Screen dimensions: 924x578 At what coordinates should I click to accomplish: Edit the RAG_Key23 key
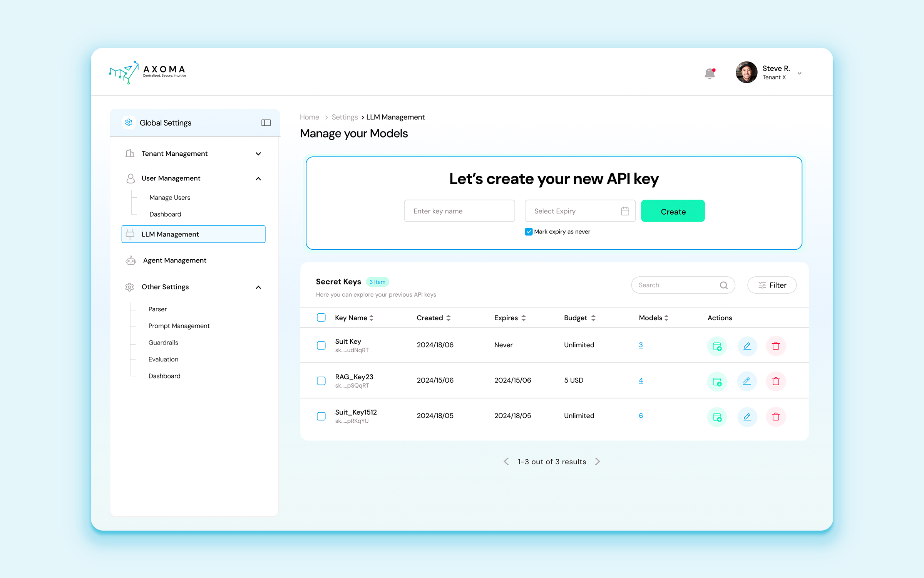point(747,381)
